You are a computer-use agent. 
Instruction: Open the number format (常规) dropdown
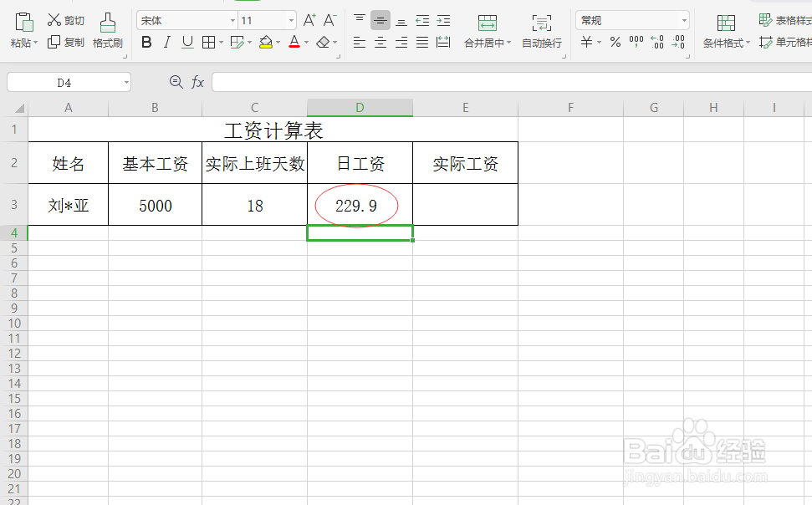click(x=684, y=18)
